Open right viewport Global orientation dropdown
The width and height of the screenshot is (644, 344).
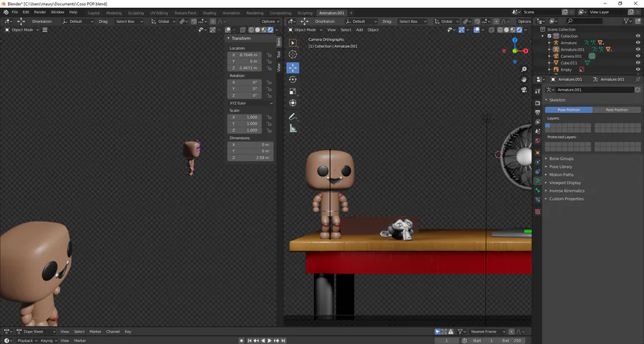click(446, 21)
